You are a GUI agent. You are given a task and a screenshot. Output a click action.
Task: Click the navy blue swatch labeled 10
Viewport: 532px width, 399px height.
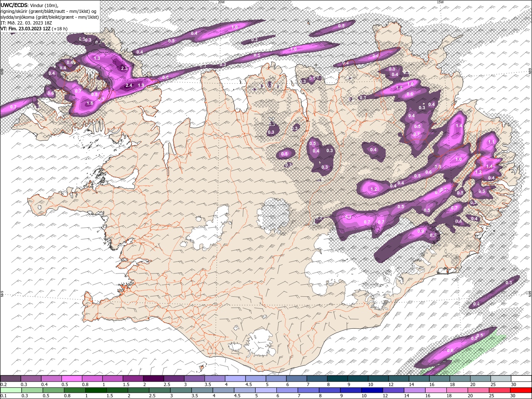point(372,390)
